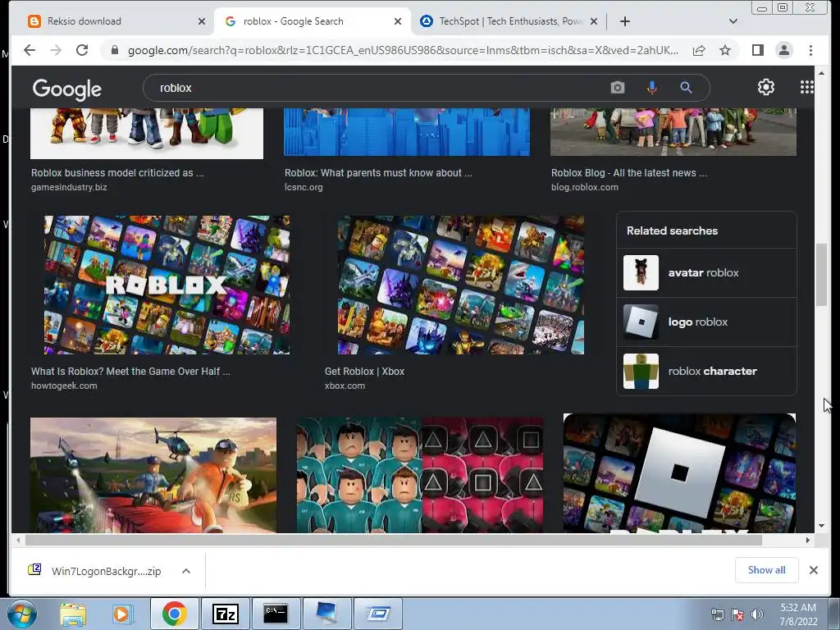Image resolution: width=840 pixels, height=630 pixels.
Task: Click the volume speaker tray icon
Action: [757, 614]
